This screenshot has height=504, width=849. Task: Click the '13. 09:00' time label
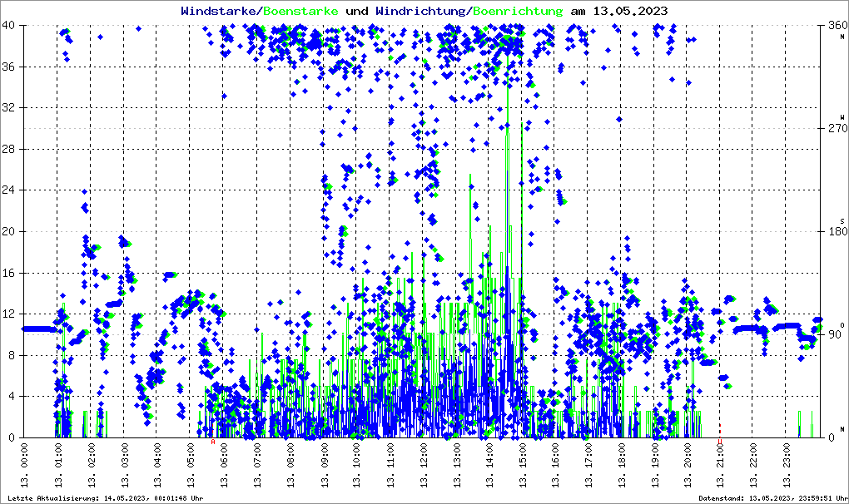[323, 465]
